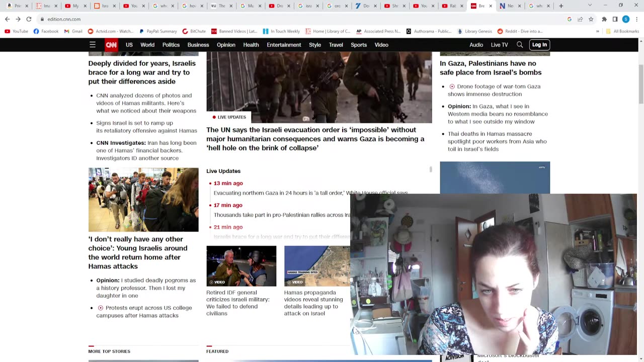Open the UN Israeli evacuation order headline
Screen dimensions: 644x362
(315, 139)
